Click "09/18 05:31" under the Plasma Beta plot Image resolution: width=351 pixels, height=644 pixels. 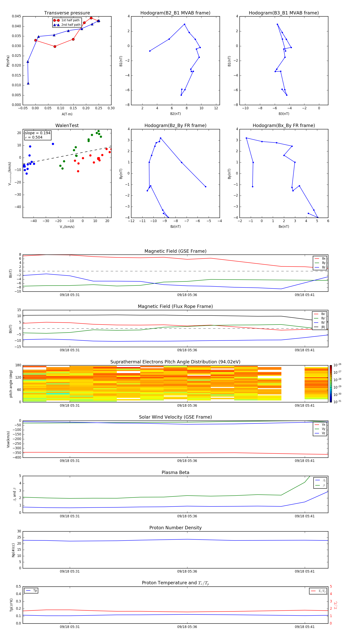[70, 516]
